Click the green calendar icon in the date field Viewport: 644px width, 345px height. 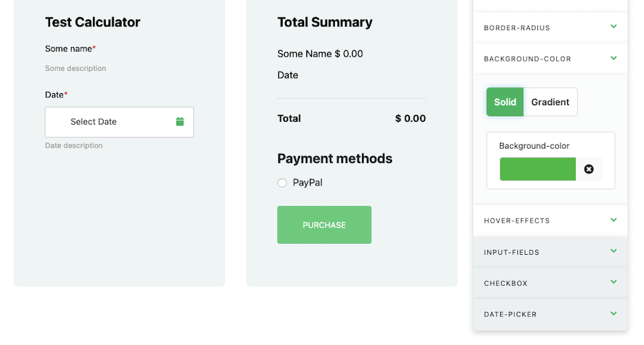point(180,122)
